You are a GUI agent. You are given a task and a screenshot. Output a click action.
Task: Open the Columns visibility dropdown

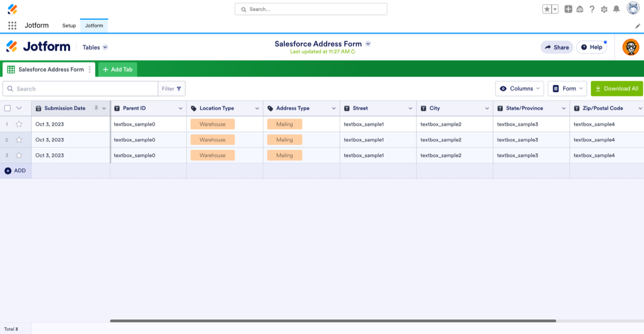(x=519, y=89)
